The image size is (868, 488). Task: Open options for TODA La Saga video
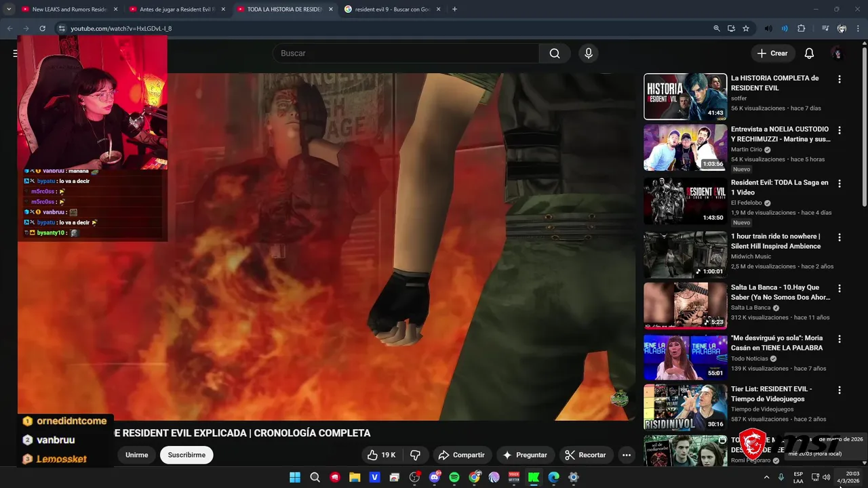tap(840, 184)
